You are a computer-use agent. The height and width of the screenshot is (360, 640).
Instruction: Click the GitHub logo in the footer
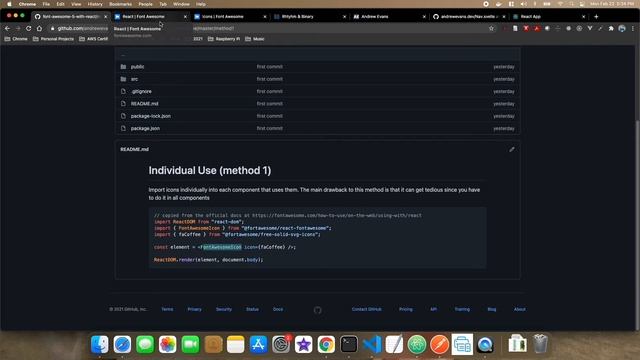tap(318, 310)
